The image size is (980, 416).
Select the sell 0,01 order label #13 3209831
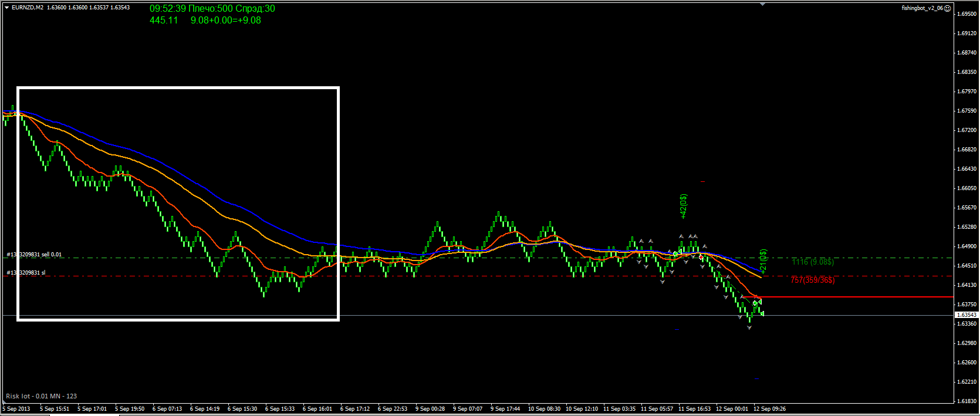34,255
